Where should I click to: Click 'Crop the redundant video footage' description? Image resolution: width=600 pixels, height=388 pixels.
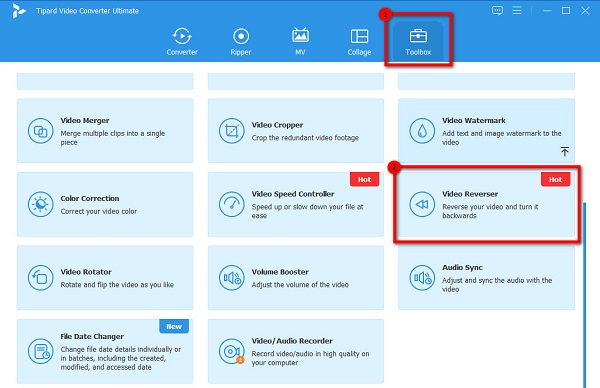pyautogui.click(x=305, y=138)
